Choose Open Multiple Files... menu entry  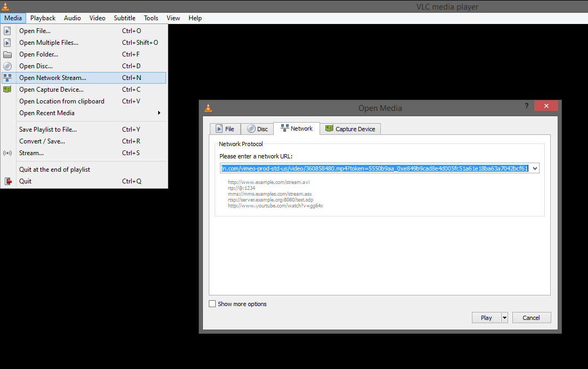click(84, 43)
